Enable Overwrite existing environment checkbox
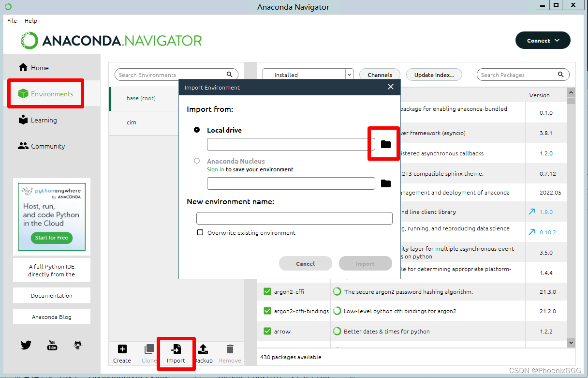Viewport: 588px width, 378px height. [200, 233]
